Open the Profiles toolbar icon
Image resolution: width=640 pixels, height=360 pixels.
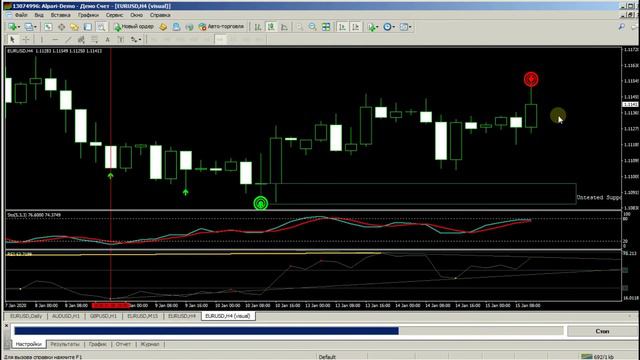pos(28,27)
